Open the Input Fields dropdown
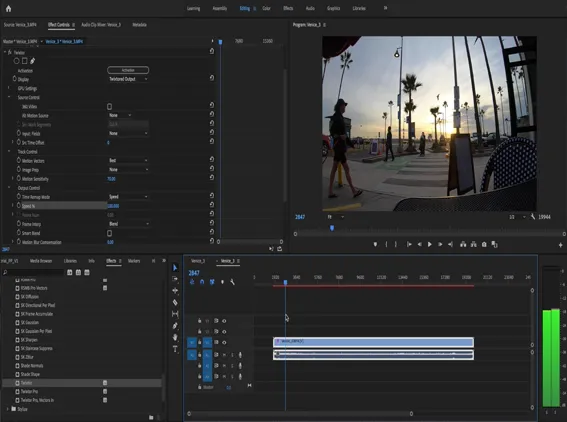567x422 pixels. click(128, 133)
